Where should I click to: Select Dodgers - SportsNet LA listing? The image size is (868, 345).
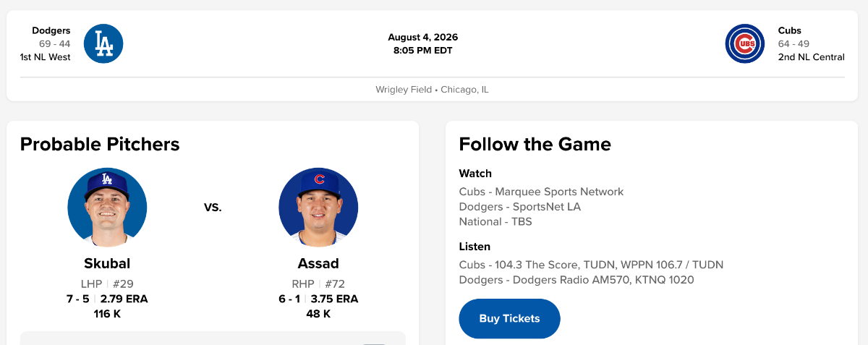coord(520,207)
